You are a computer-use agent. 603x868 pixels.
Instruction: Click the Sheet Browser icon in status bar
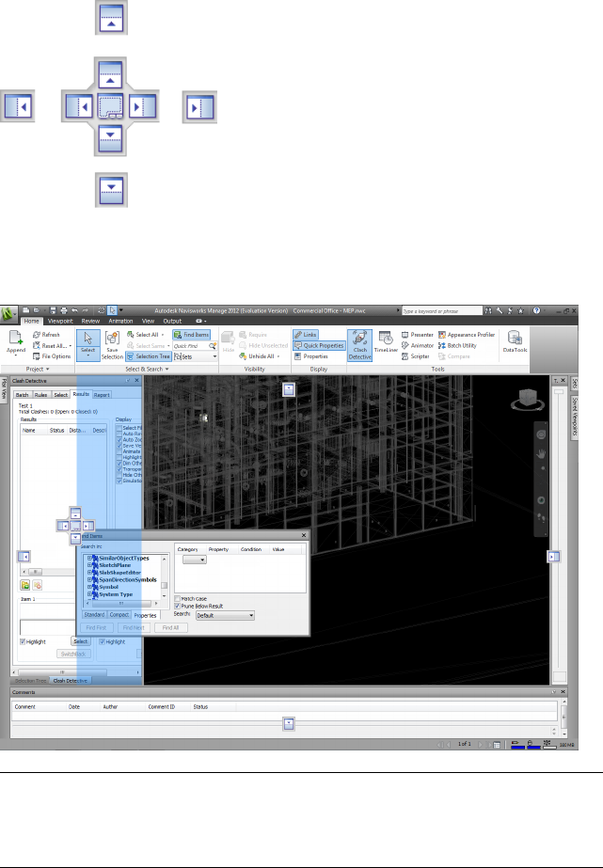498,745
